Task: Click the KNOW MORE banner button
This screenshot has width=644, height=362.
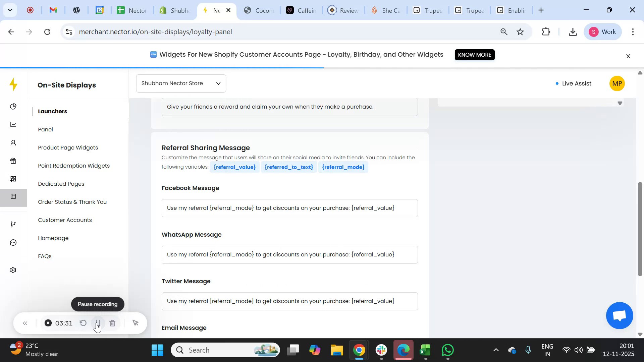Action: [x=474, y=55]
